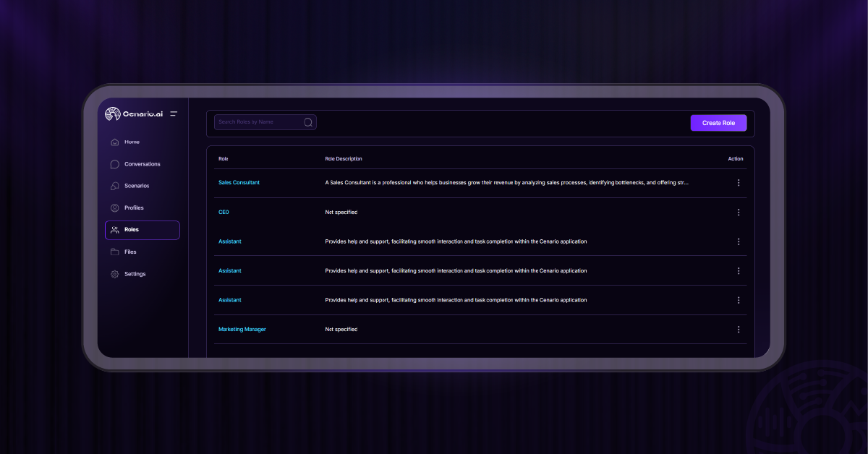The height and width of the screenshot is (454, 868).
Task: Open actions menu for Marketing Manager row
Action: pos(739,330)
